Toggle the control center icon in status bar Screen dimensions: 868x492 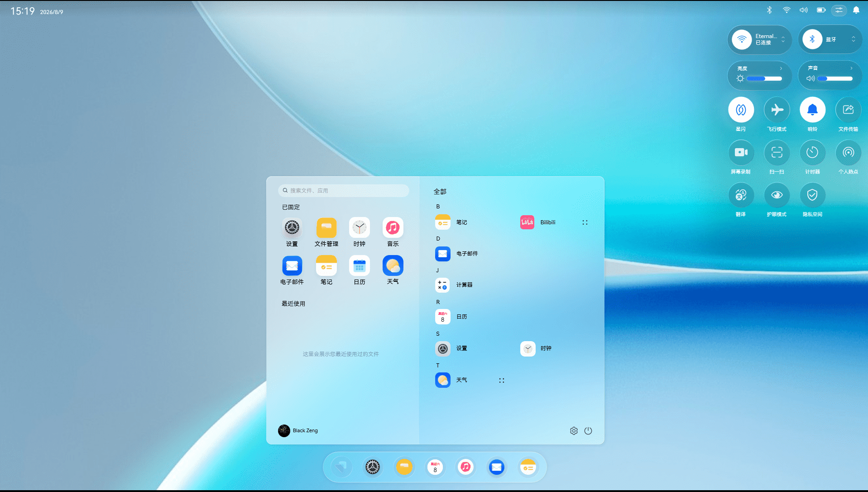pyautogui.click(x=839, y=10)
